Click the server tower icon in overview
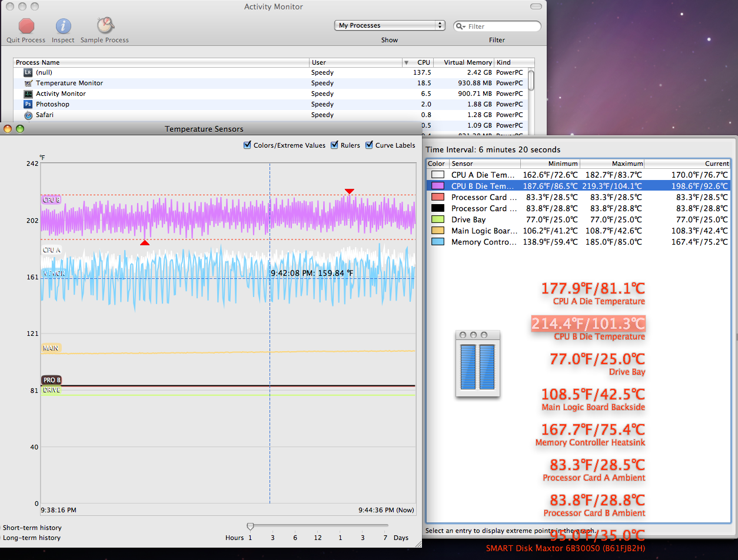The width and height of the screenshot is (738, 560). click(x=477, y=363)
